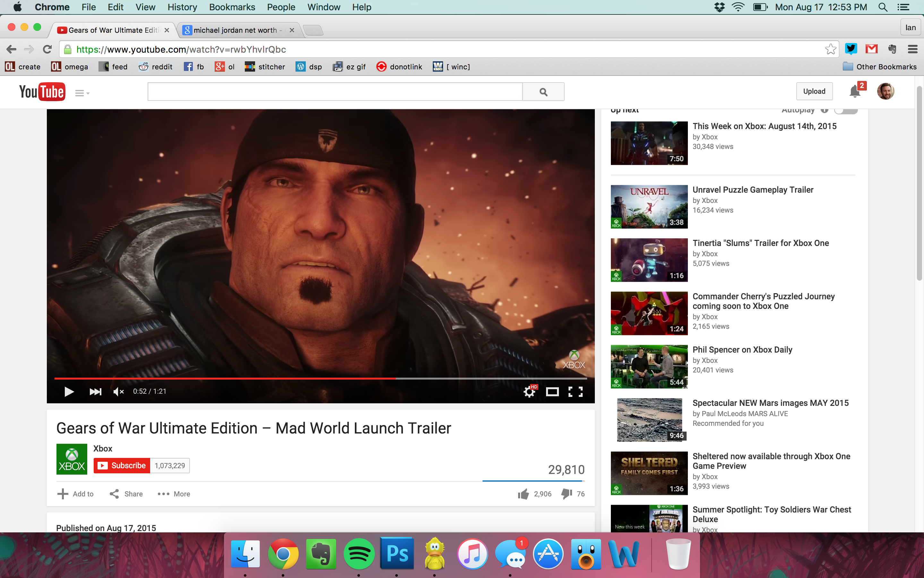The height and width of the screenshot is (578, 924).
Task: Click the YouTube logo
Action: (42, 92)
